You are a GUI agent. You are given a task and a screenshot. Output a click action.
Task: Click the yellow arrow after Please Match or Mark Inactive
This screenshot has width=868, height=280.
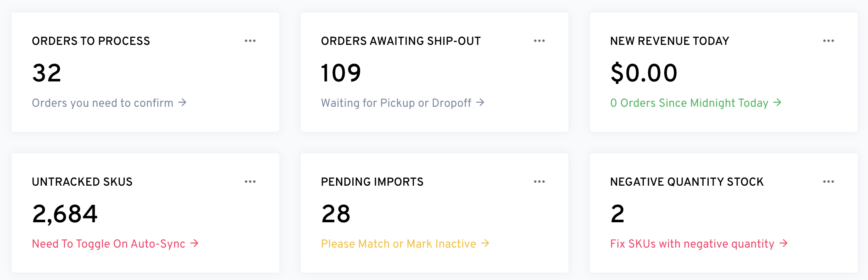click(485, 243)
